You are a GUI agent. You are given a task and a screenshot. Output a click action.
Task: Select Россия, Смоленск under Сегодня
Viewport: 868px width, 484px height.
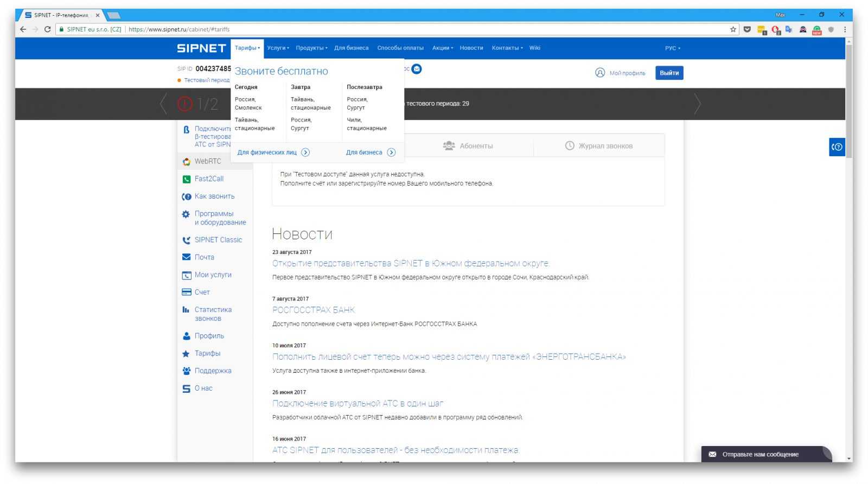tap(248, 104)
